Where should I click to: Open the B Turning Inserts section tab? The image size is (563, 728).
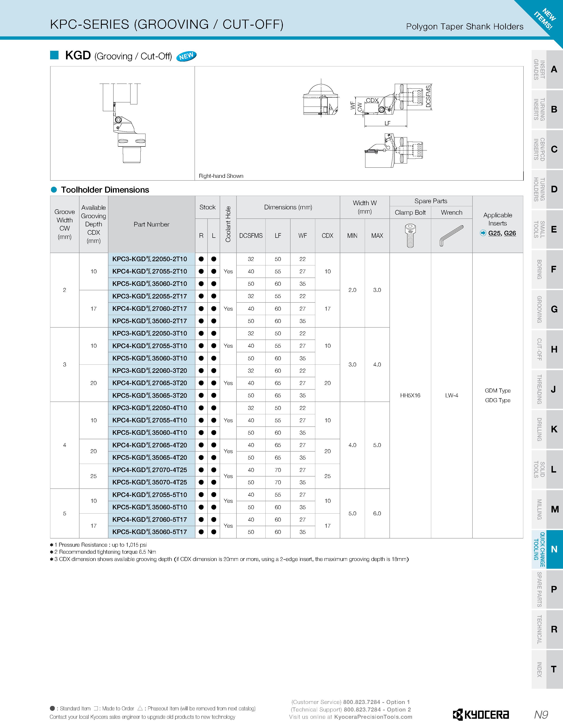[547, 109]
